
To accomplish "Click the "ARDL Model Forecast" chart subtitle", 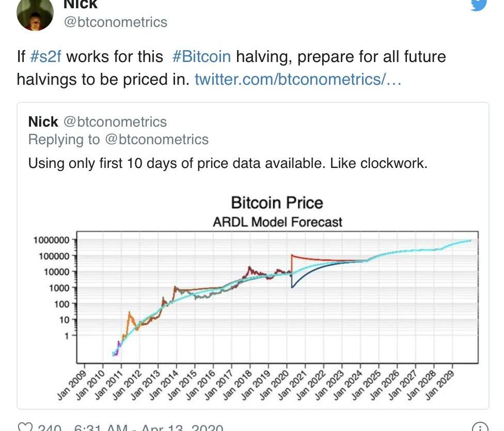I will point(277,222).
